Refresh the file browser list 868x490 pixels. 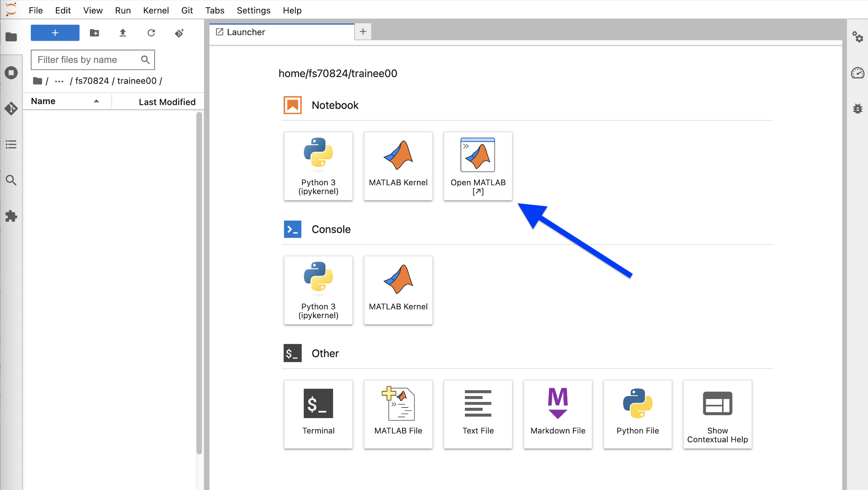[151, 33]
